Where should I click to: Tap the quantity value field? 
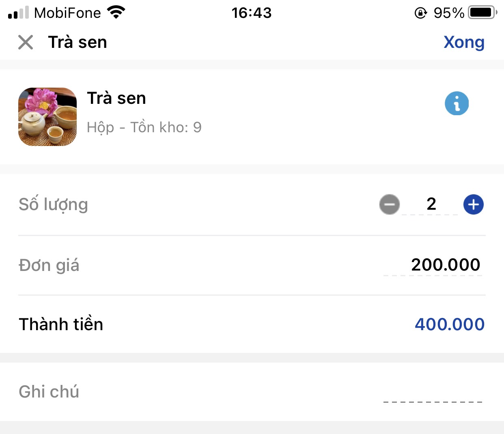[431, 204]
